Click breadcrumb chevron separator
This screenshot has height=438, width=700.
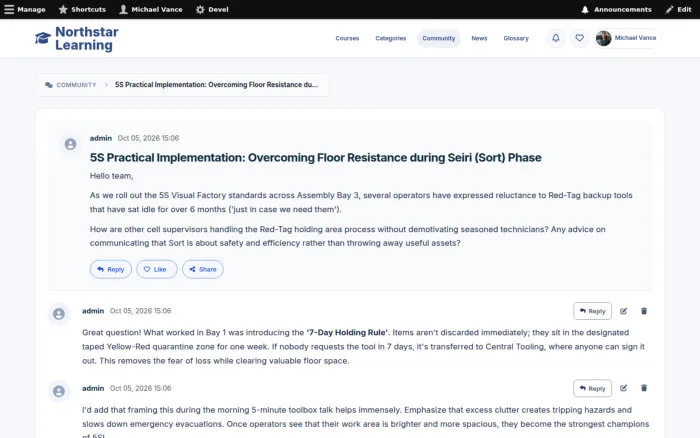[x=106, y=85]
